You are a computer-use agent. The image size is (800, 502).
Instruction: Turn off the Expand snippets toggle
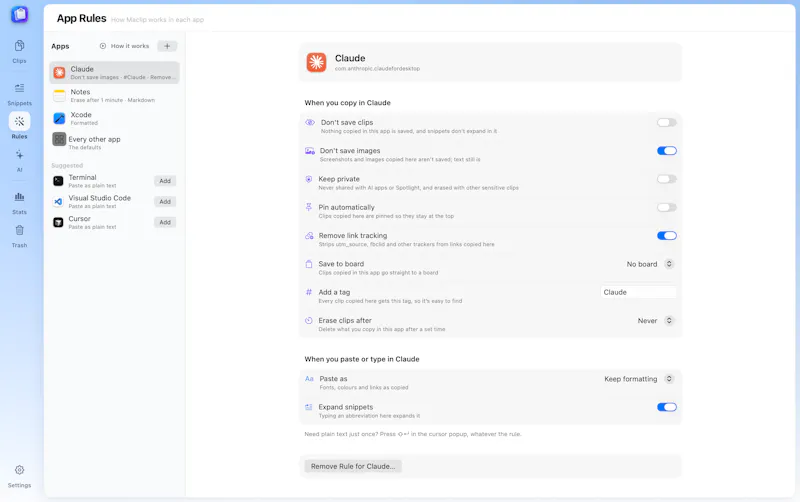coord(666,407)
